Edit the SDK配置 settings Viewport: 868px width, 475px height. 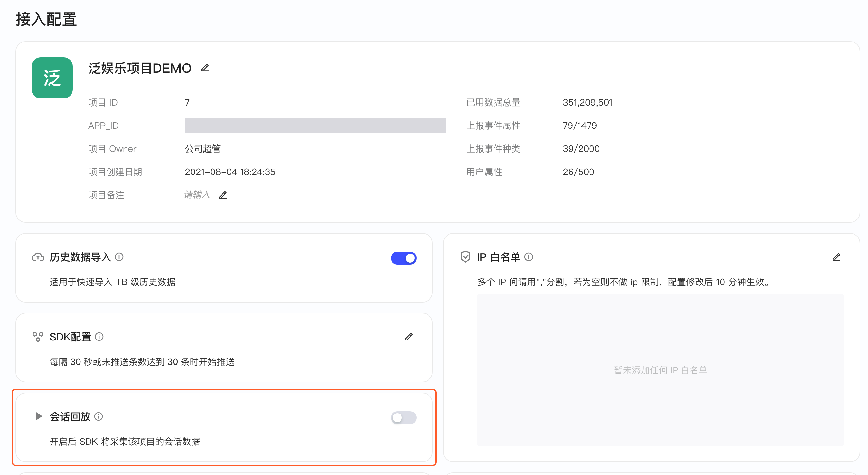(x=409, y=337)
